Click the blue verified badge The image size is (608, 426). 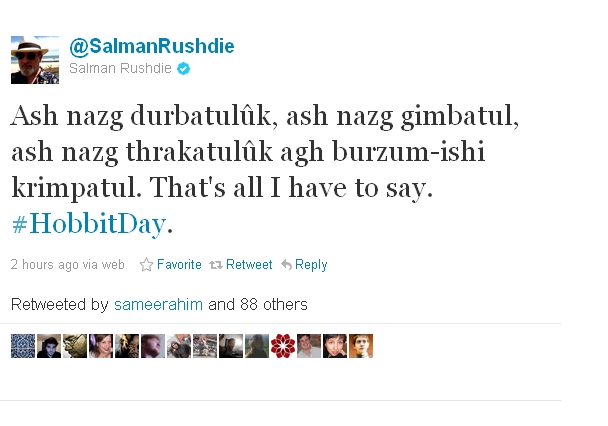click(183, 69)
